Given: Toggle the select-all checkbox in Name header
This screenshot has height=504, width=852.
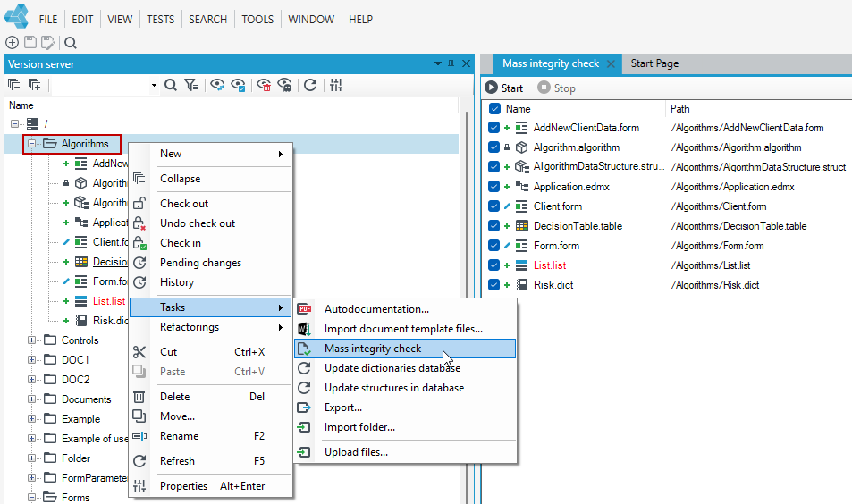Looking at the screenshot, I should (x=494, y=109).
